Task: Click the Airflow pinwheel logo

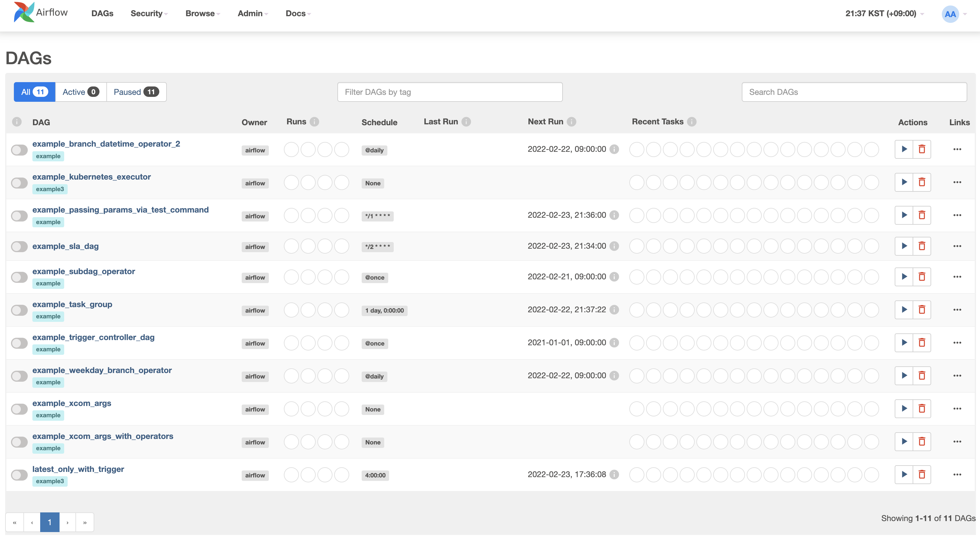Action: click(x=24, y=12)
